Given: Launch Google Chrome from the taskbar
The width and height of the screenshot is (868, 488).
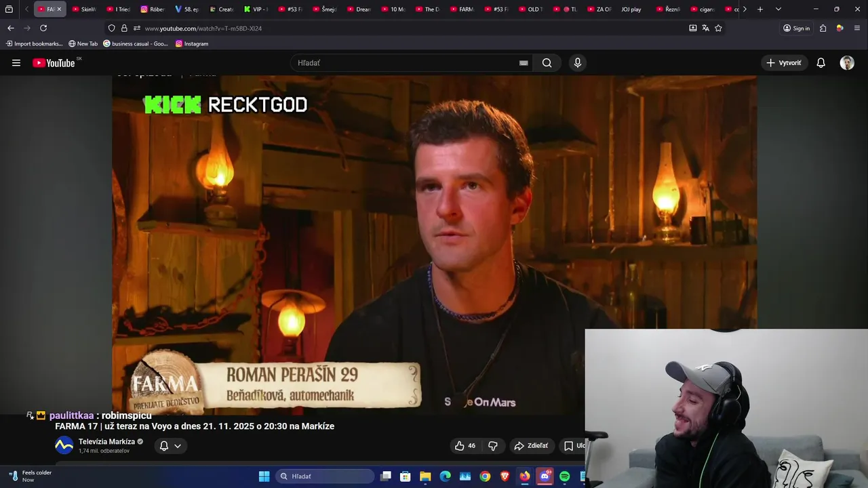Looking at the screenshot, I should click(x=485, y=476).
